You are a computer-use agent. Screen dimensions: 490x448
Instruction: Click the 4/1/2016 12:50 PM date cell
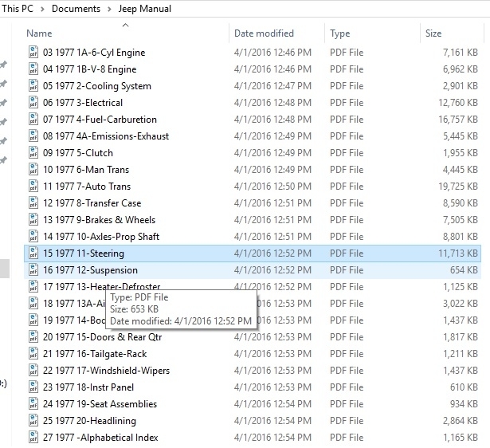(x=272, y=187)
